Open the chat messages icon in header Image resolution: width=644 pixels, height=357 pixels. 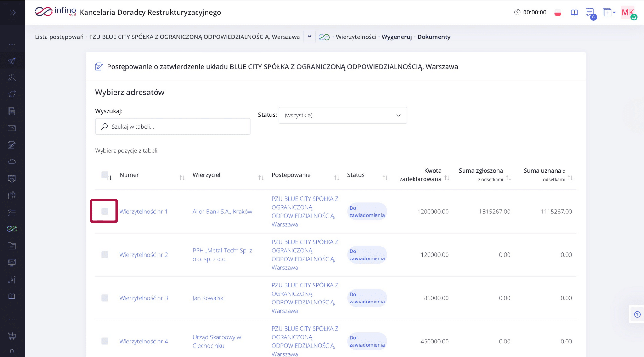click(x=590, y=13)
